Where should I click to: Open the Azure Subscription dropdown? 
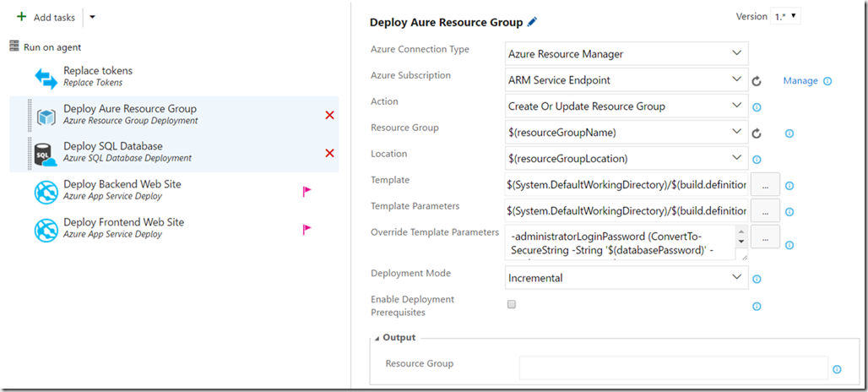[627, 79]
